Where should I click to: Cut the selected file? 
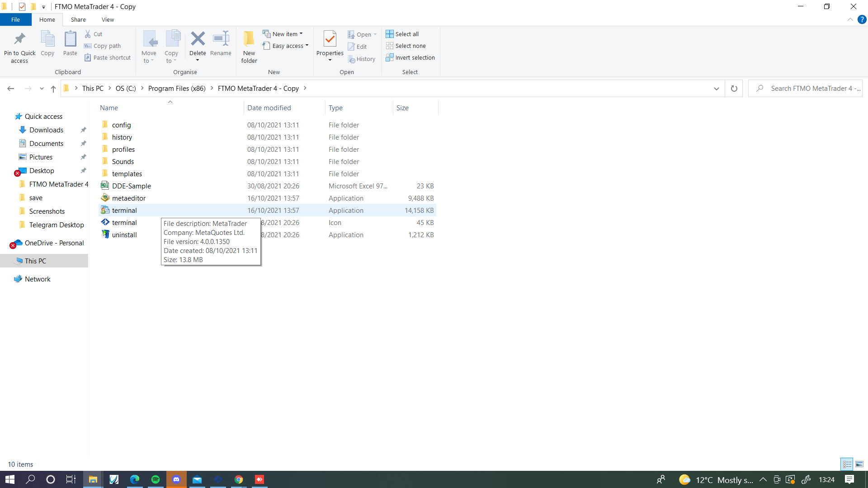pos(94,34)
